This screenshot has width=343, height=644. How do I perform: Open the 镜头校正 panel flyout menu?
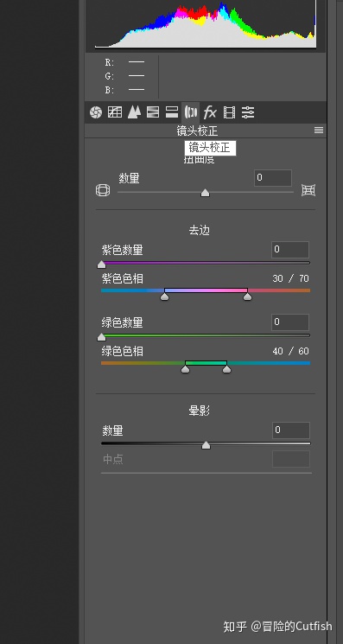(x=319, y=131)
